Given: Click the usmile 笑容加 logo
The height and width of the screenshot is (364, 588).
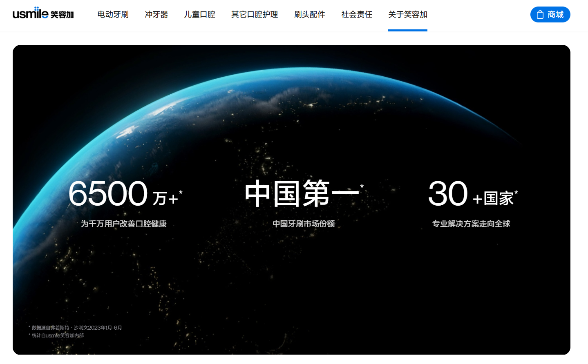Looking at the screenshot, I should [x=43, y=13].
